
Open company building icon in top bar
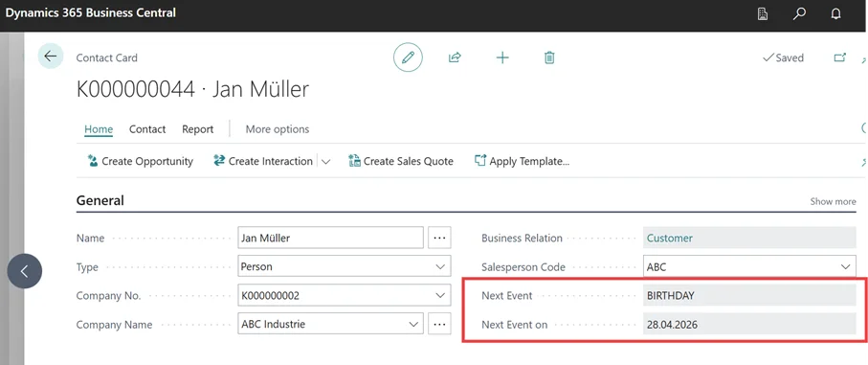(x=763, y=13)
